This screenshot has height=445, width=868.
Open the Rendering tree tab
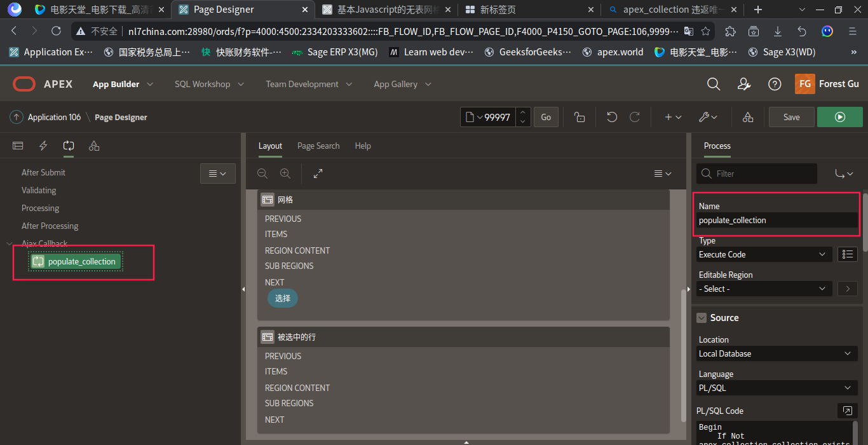coord(17,146)
